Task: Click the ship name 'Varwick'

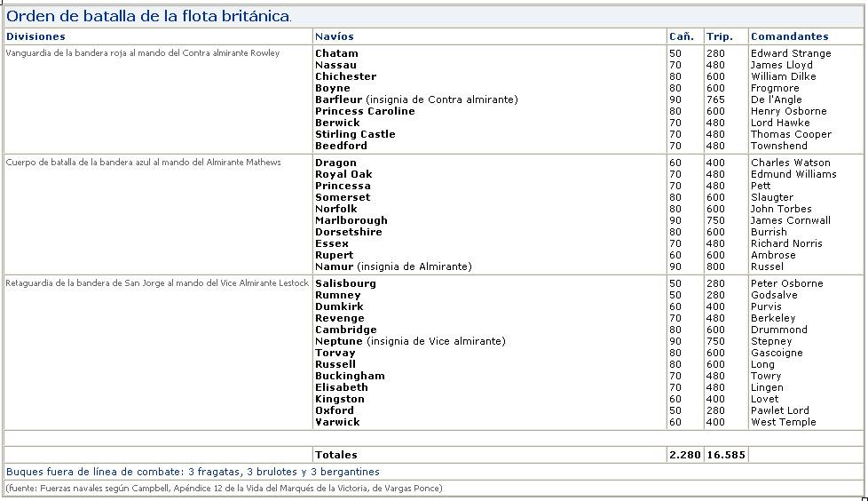Action: (337, 422)
